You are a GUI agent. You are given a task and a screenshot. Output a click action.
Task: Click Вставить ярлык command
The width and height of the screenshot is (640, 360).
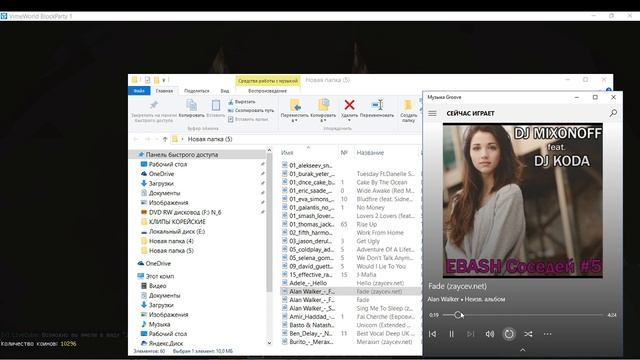248,119
